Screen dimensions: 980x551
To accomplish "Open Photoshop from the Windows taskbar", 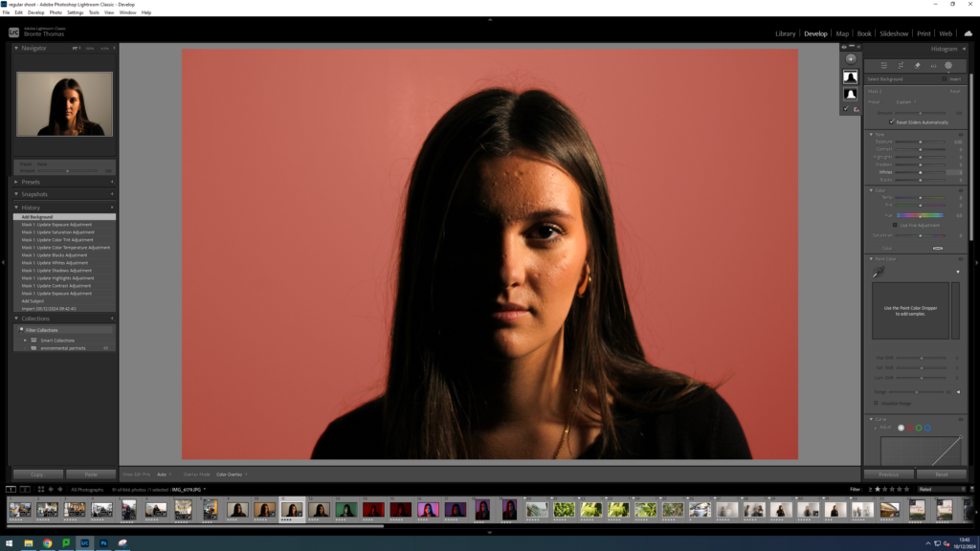I will [103, 543].
